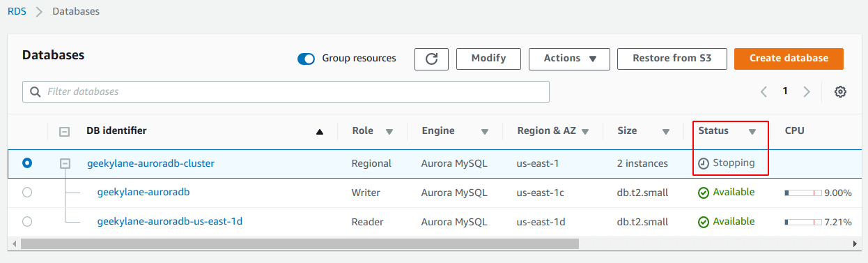Open geekylane-auroradb instance link

(x=144, y=193)
